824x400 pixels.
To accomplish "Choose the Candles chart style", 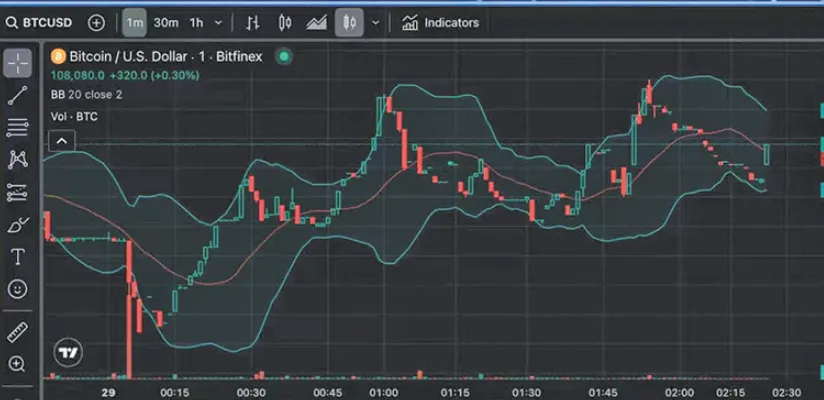I will point(285,23).
